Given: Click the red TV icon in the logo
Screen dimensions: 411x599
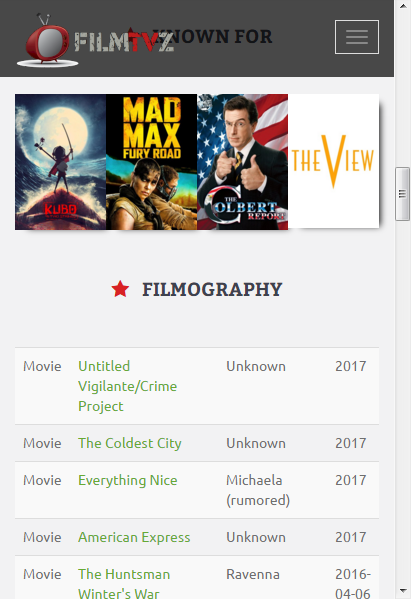Looking at the screenshot, I should click(x=47, y=41).
